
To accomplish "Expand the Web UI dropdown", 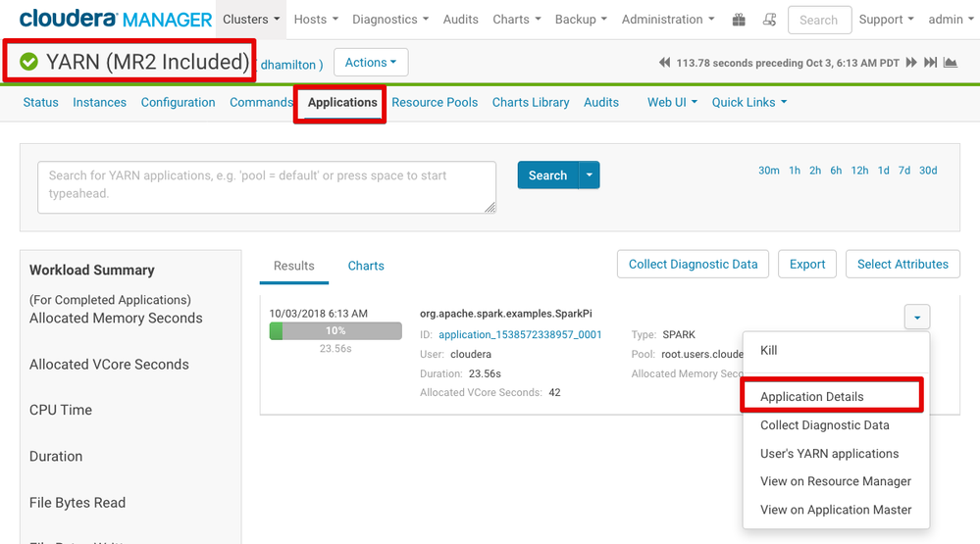I will (x=673, y=103).
